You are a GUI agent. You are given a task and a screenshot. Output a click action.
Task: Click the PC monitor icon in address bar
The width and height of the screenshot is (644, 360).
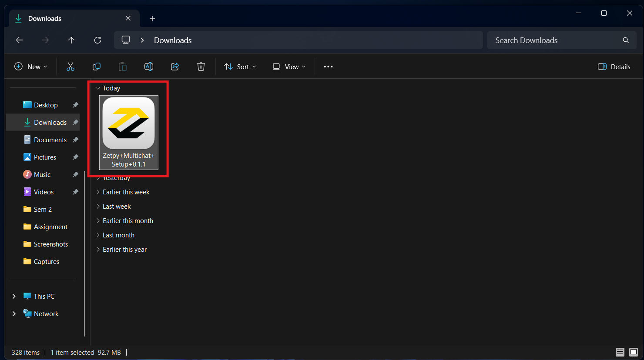(126, 40)
